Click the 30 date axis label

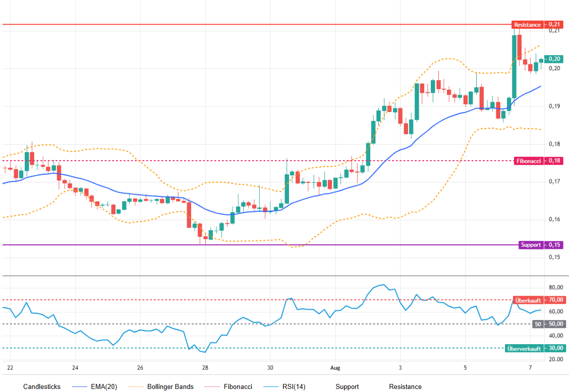[x=270, y=368]
